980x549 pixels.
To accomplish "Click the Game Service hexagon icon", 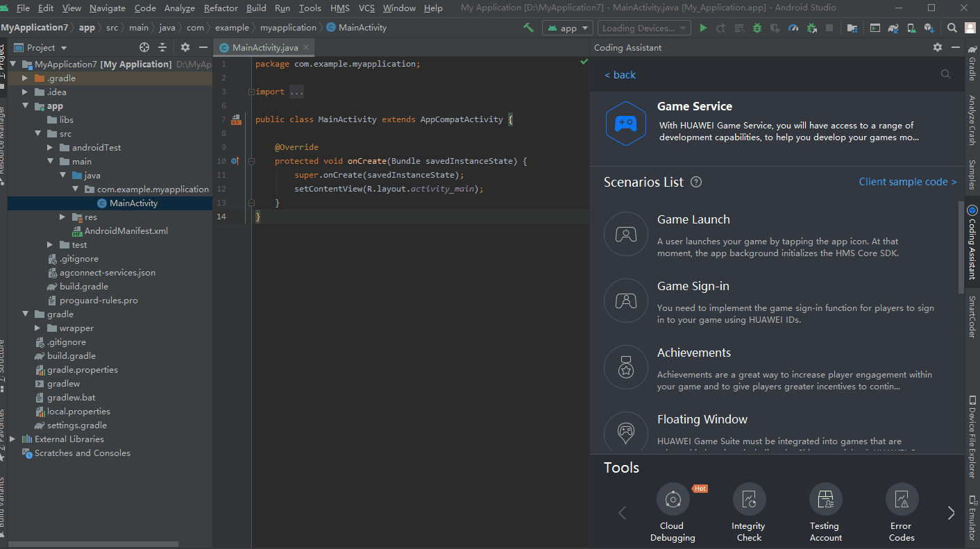I will point(626,124).
